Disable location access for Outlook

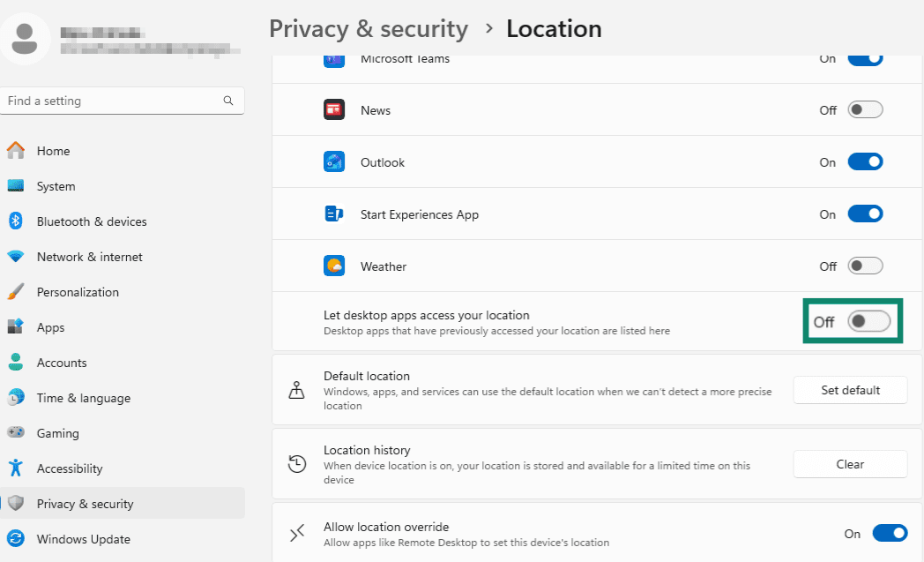865,161
